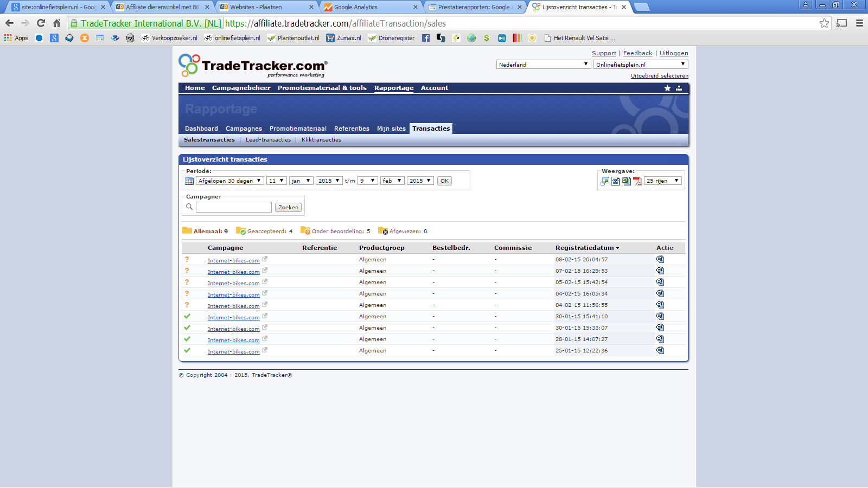Viewport: 868px width, 488px height.
Task: Filter by Onder beoordeling folder icon
Action: coord(305,230)
